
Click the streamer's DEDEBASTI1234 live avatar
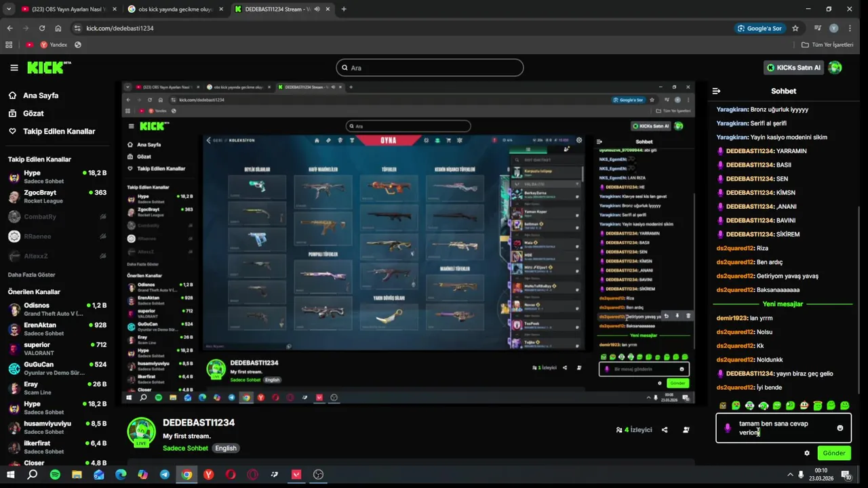click(141, 432)
